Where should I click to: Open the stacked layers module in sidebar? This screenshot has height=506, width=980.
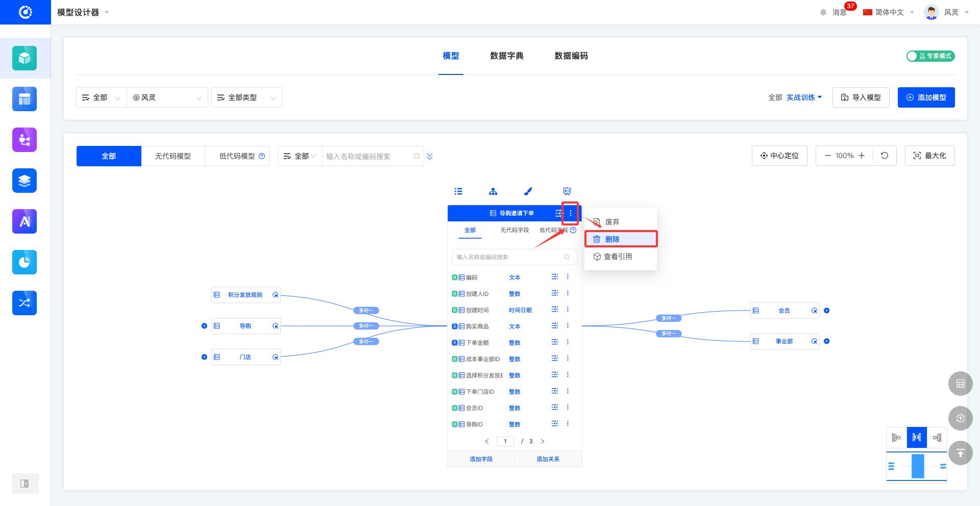(24, 181)
